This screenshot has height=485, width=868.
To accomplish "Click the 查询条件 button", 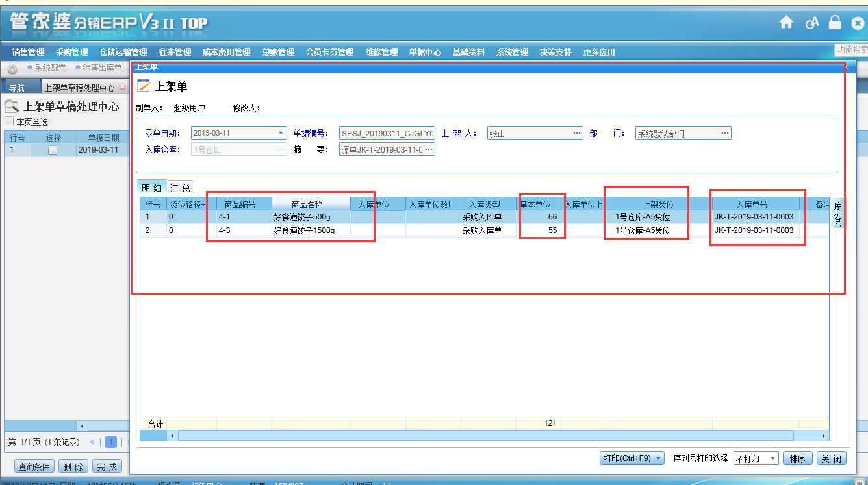I will (x=34, y=466).
